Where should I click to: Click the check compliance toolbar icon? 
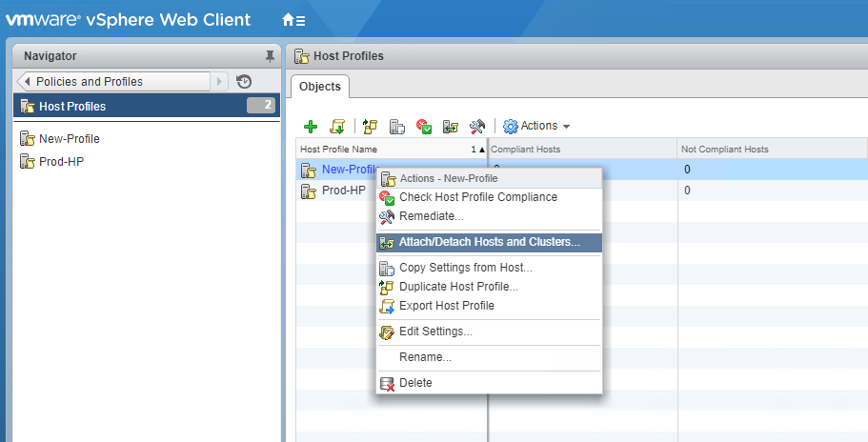425,127
